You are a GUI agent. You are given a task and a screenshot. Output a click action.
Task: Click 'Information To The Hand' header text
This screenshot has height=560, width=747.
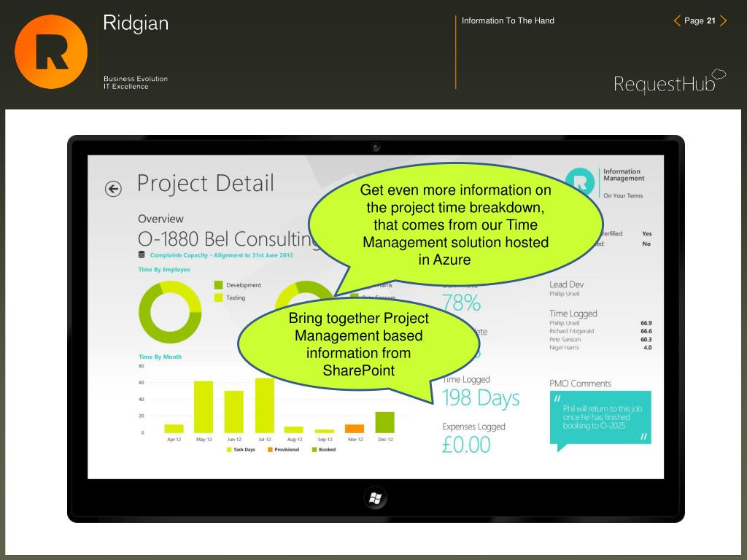click(x=508, y=20)
